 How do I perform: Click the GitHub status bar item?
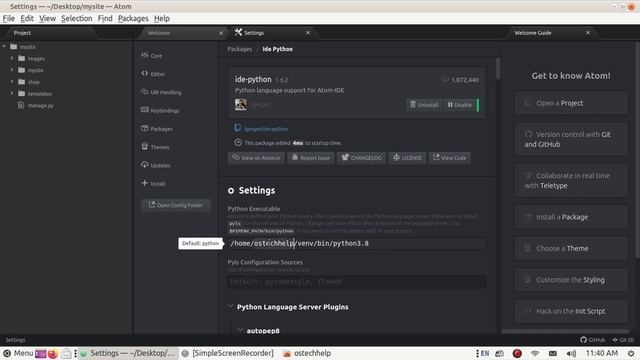[x=593, y=340]
